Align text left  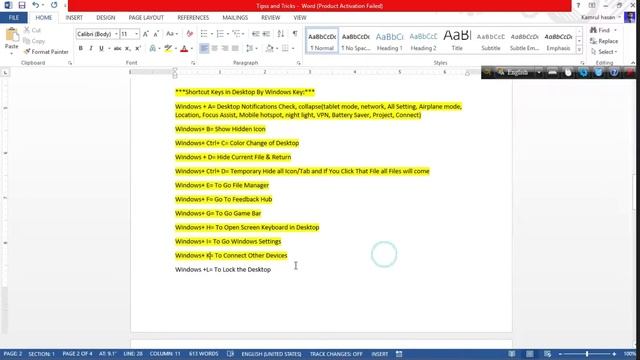(x=204, y=49)
